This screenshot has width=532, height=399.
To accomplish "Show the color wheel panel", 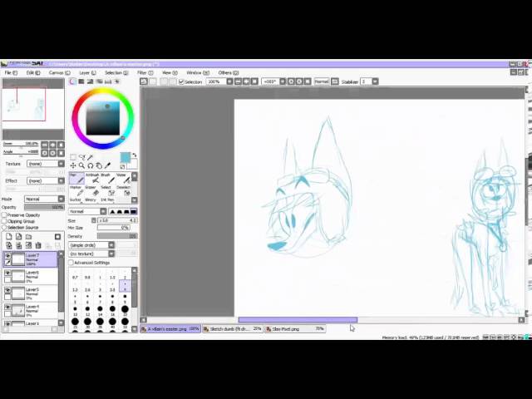I will click(x=72, y=81).
